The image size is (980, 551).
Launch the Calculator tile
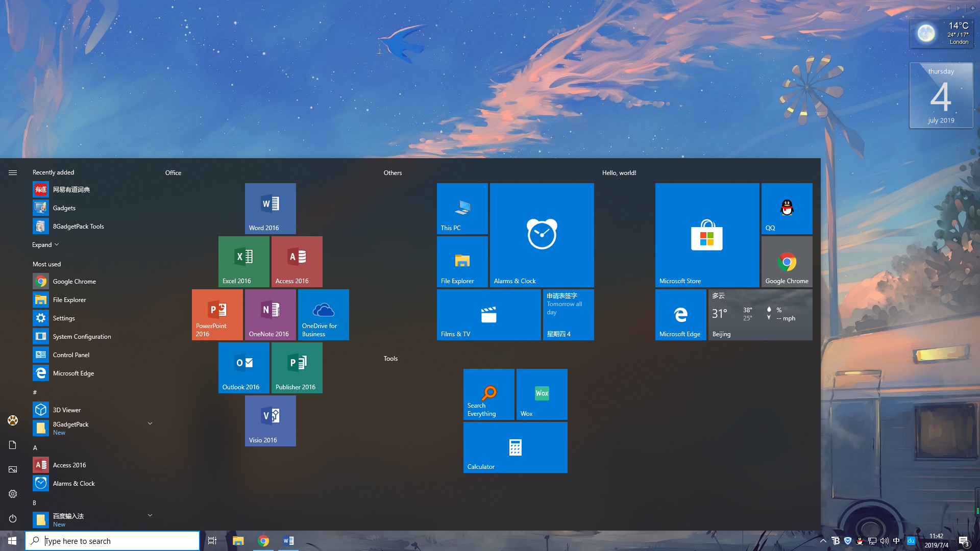515,447
